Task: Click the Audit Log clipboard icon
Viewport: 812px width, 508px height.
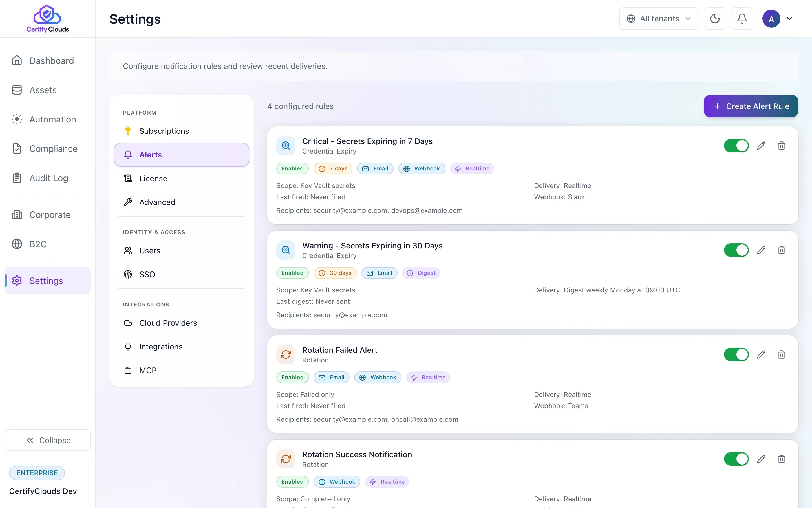Action: 17,178
